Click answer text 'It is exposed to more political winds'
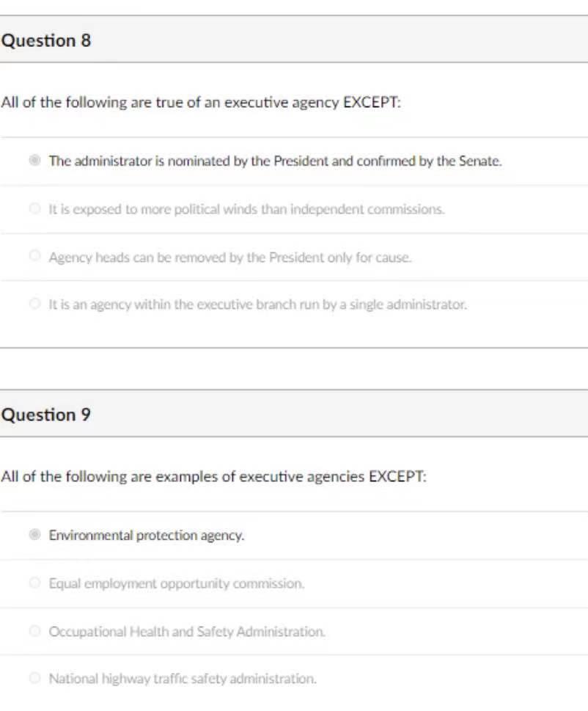 (x=246, y=210)
